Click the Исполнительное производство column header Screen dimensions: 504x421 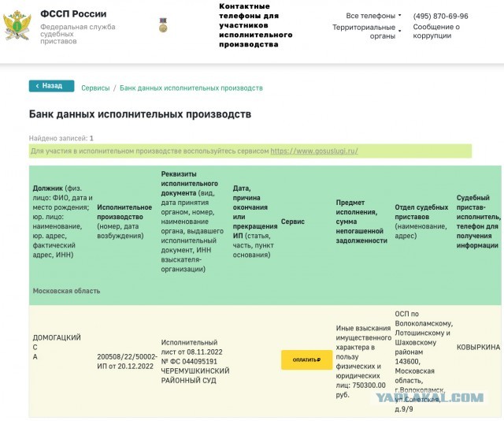point(124,222)
